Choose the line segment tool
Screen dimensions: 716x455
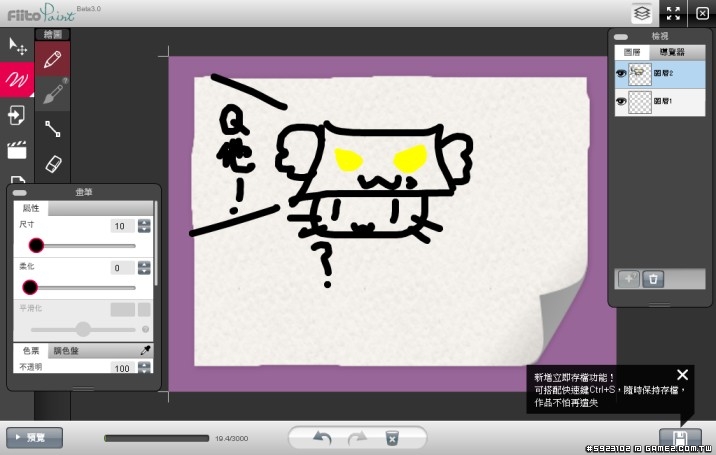(x=54, y=128)
